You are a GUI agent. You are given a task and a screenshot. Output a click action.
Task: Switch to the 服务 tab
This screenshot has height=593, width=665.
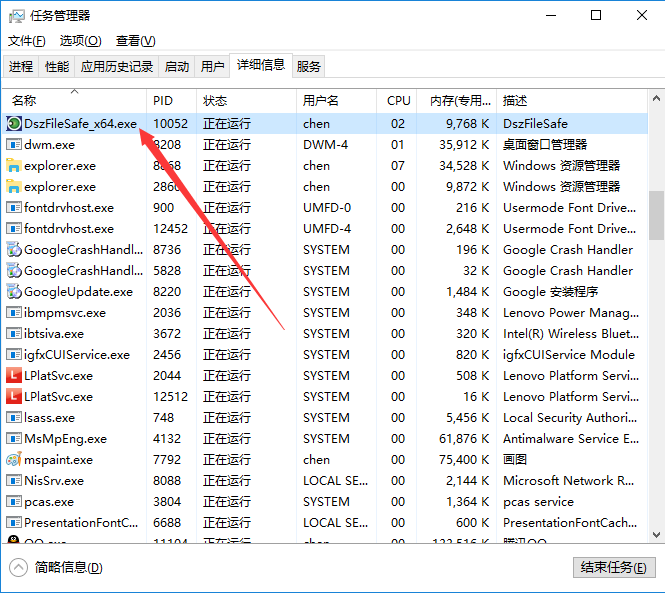point(309,67)
